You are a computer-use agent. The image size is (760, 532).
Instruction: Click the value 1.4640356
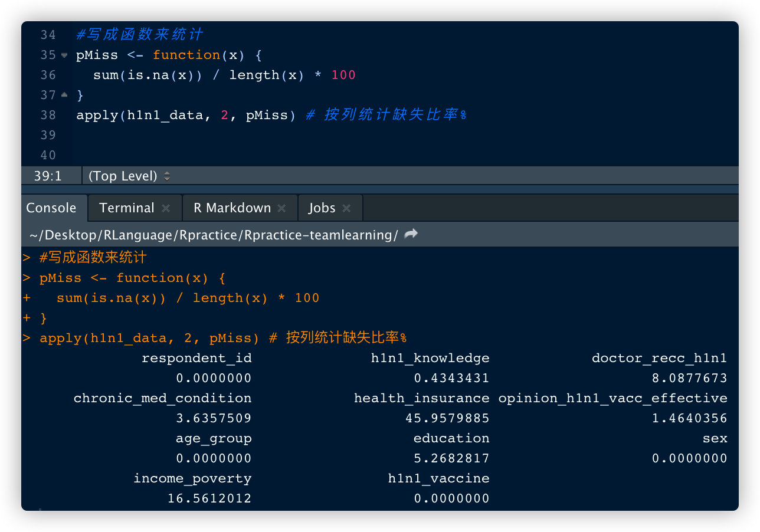[690, 418]
